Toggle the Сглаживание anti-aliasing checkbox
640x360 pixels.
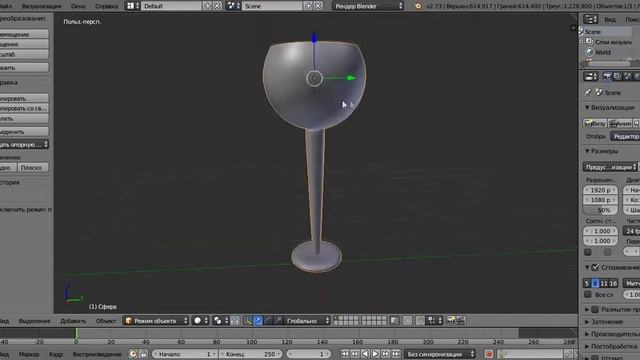(595, 267)
